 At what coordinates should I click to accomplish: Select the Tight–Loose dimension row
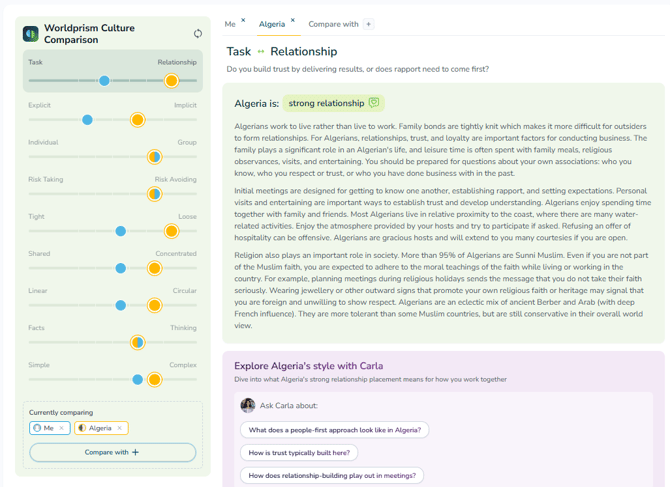tap(112, 224)
